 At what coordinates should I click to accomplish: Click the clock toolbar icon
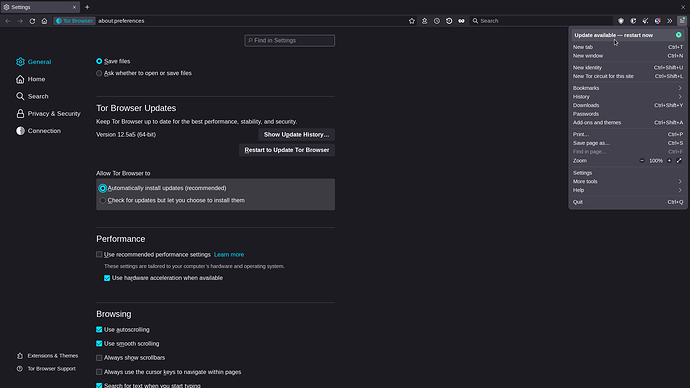click(437, 21)
